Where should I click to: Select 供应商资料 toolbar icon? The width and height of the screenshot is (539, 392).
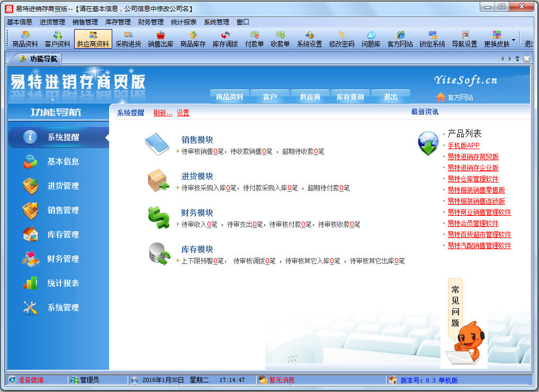[93, 39]
